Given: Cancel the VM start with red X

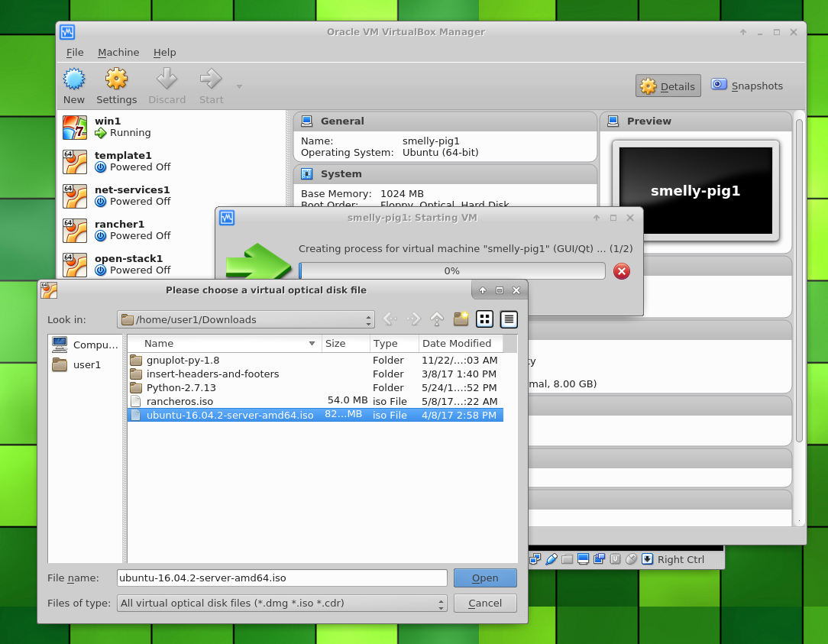Looking at the screenshot, I should [622, 271].
